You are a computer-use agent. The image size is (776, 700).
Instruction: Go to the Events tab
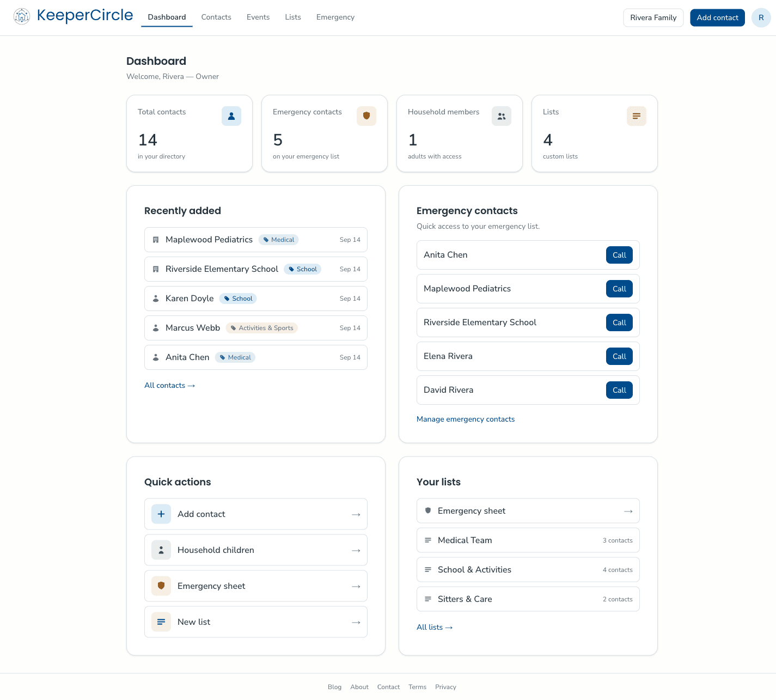click(x=258, y=17)
